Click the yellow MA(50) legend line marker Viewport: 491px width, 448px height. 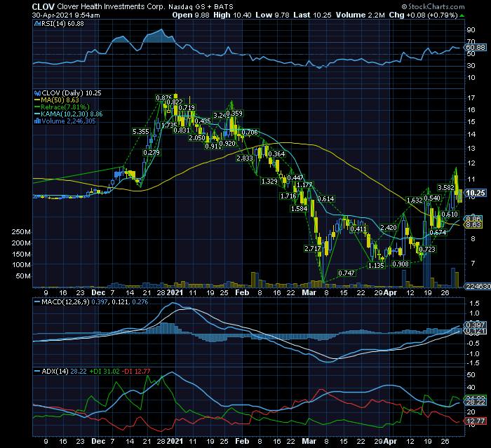pyautogui.click(x=37, y=100)
